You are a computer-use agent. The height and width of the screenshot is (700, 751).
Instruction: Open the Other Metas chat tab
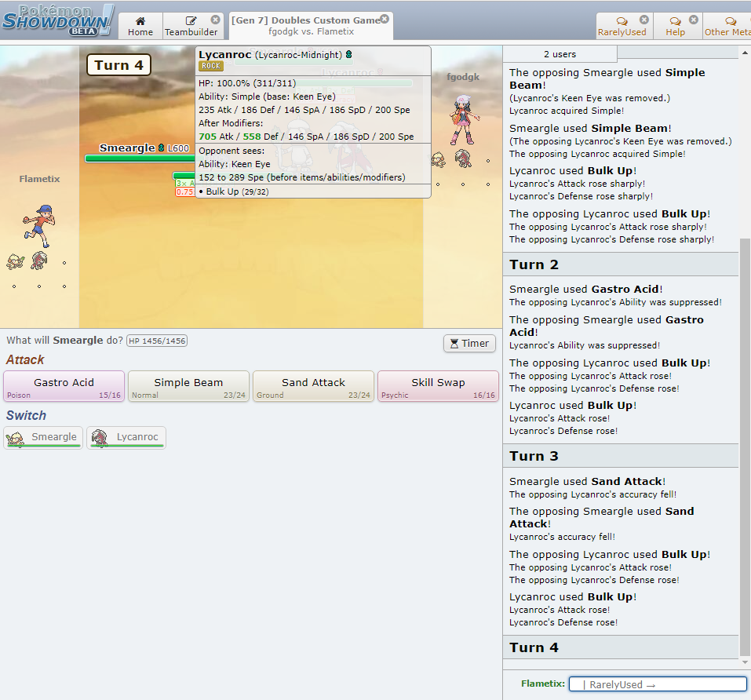[727, 27]
